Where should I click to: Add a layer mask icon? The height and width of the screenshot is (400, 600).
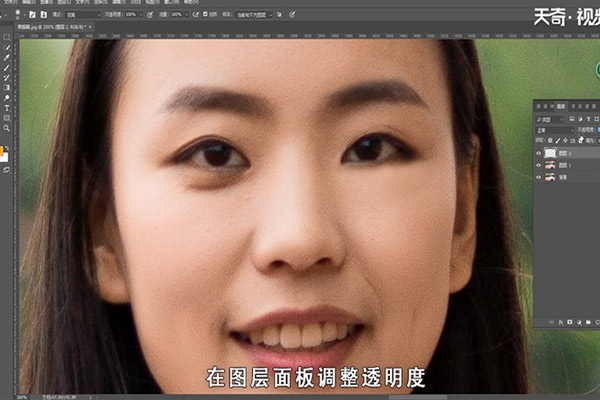click(570, 322)
